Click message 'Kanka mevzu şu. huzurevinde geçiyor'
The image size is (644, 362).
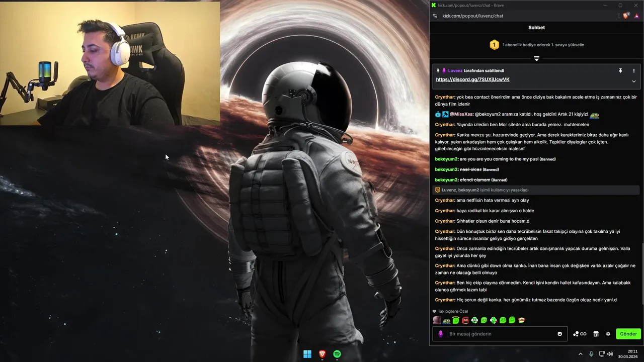coord(535,141)
